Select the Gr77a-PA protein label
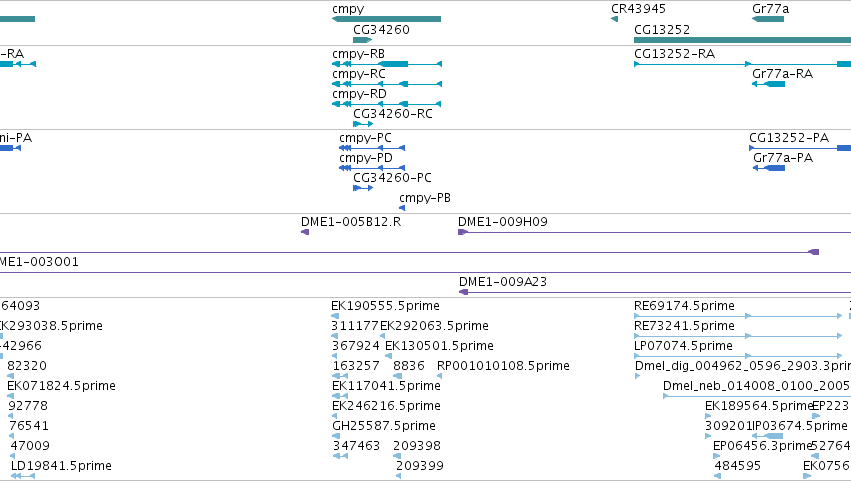 coord(782,157)
